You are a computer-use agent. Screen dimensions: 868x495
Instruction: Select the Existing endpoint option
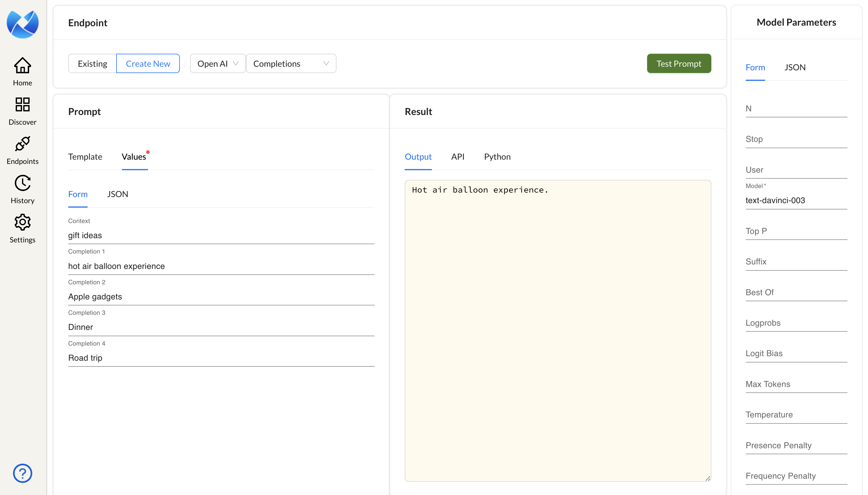click(x=92, y=64)
